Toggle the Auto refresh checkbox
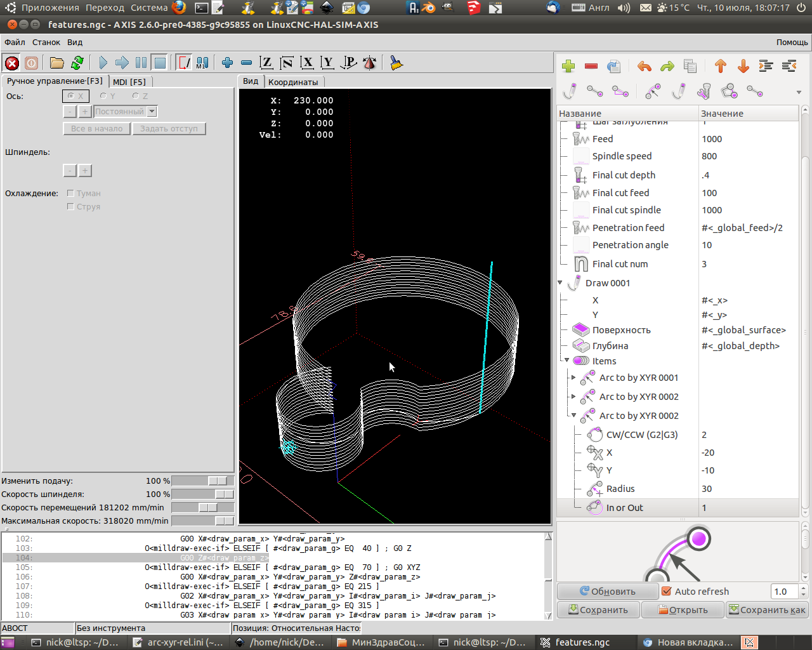This screenshot has width=812, height=650. pos(667,591)
